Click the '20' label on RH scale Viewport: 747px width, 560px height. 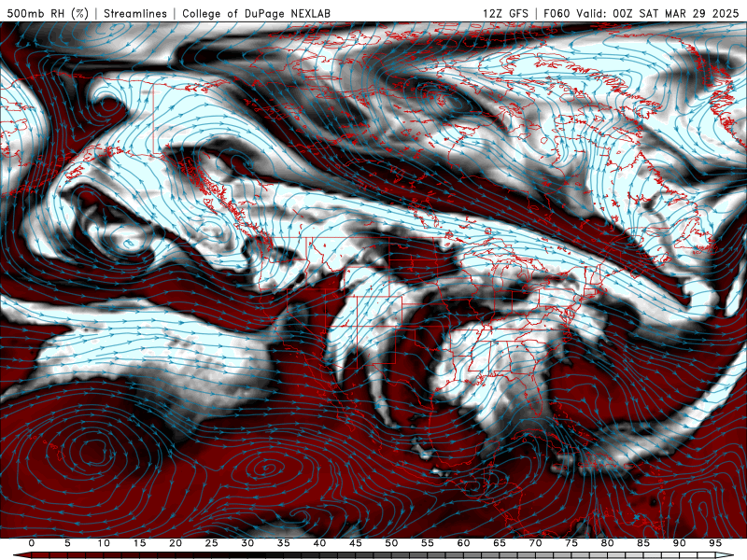tap(176, 543)
